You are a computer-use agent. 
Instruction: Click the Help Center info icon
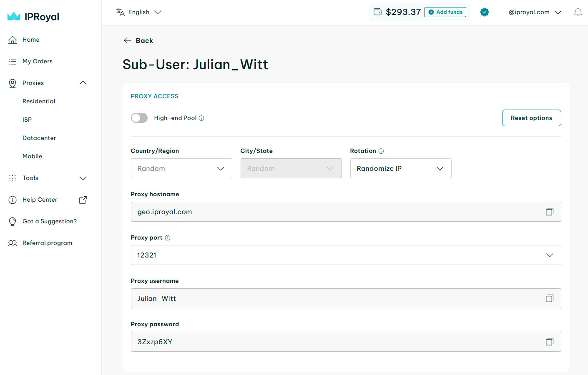tap(13, 200)
